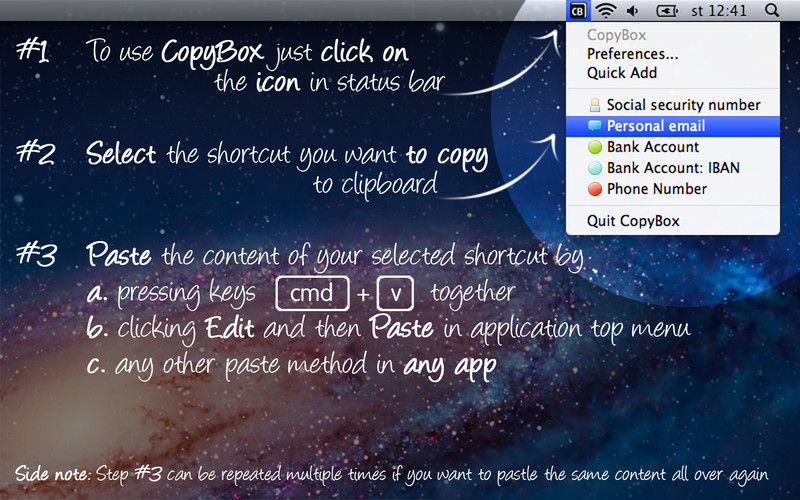Copy the Bank Account shortcut

point(673,147)
